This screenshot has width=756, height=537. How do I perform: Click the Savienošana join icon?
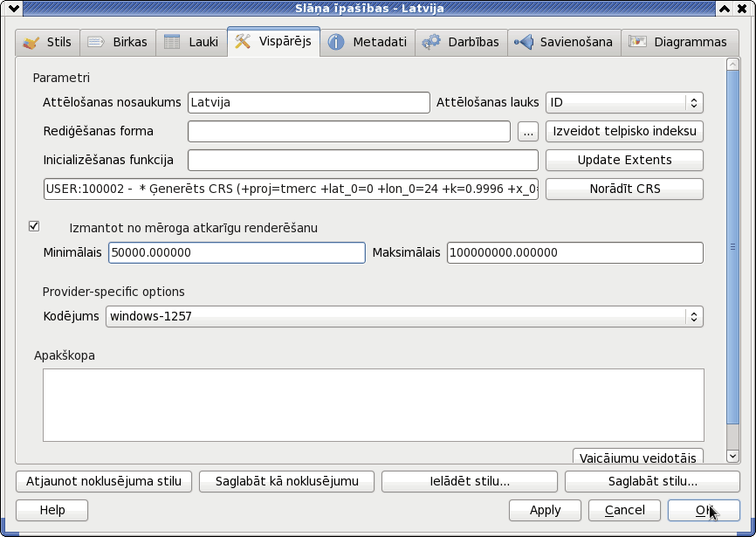[x=524, y=42]
